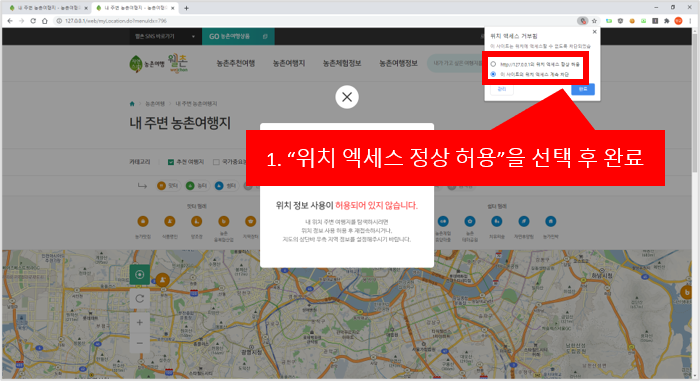700x381 pixels.
Task: Open a new browser tab with plus
Action: tap(186, 8)
